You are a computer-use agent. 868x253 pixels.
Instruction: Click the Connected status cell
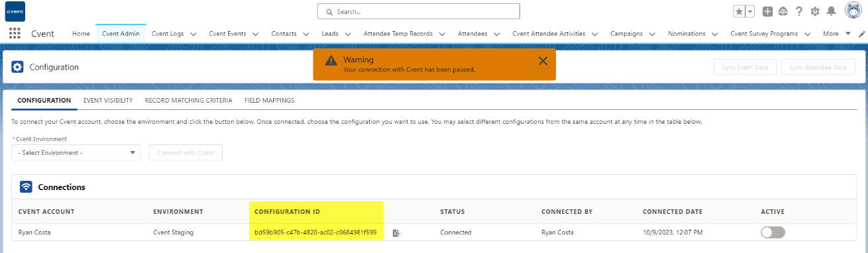(456, 232)
